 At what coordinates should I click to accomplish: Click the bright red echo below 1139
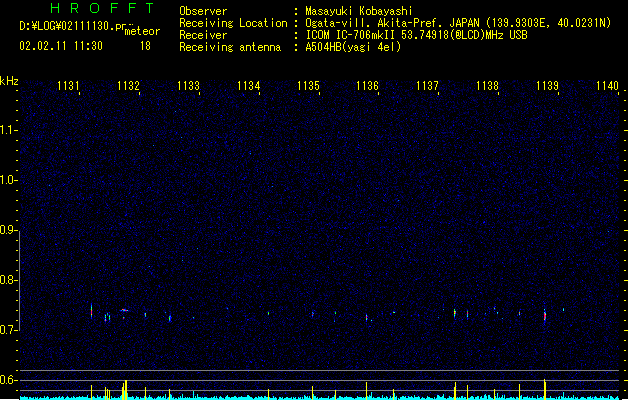[545, 315]
